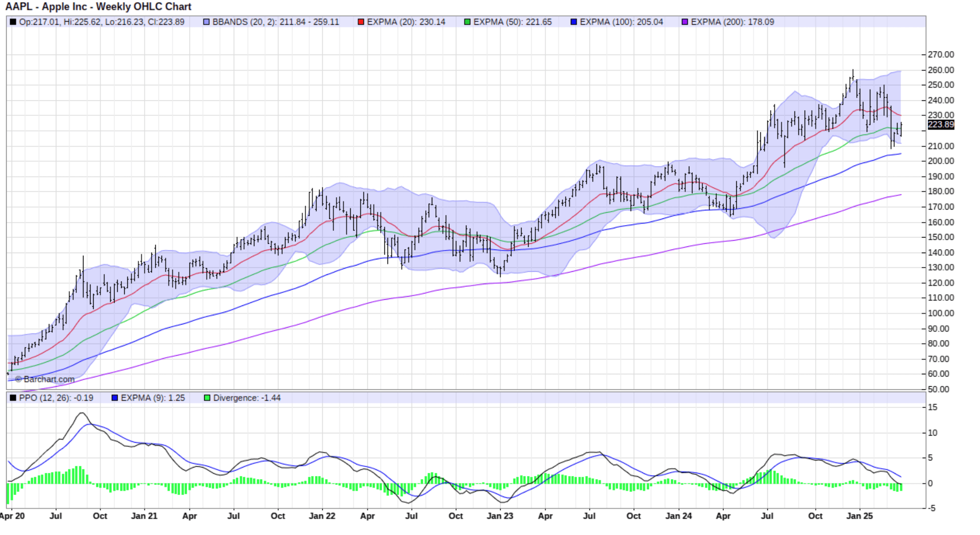Viewport: 980px width, 535px height.
Task: Click the blue EXPMA (9) legend icon
Action: (114, 398)
